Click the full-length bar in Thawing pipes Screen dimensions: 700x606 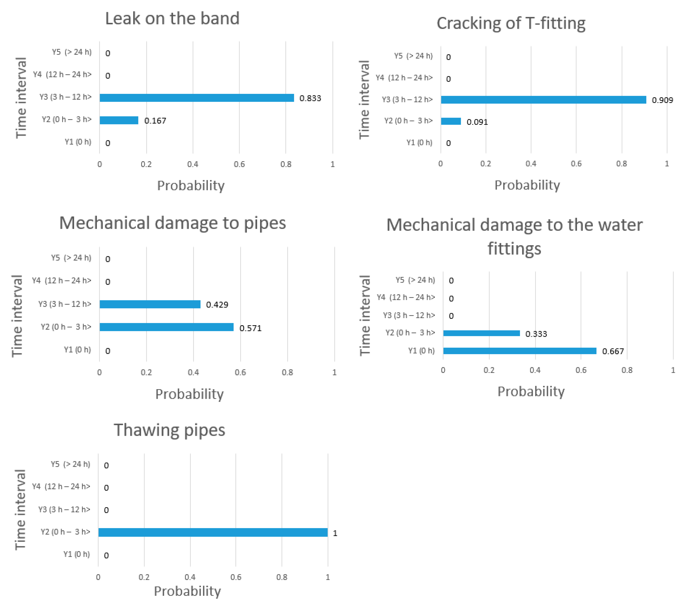point(213,533)
